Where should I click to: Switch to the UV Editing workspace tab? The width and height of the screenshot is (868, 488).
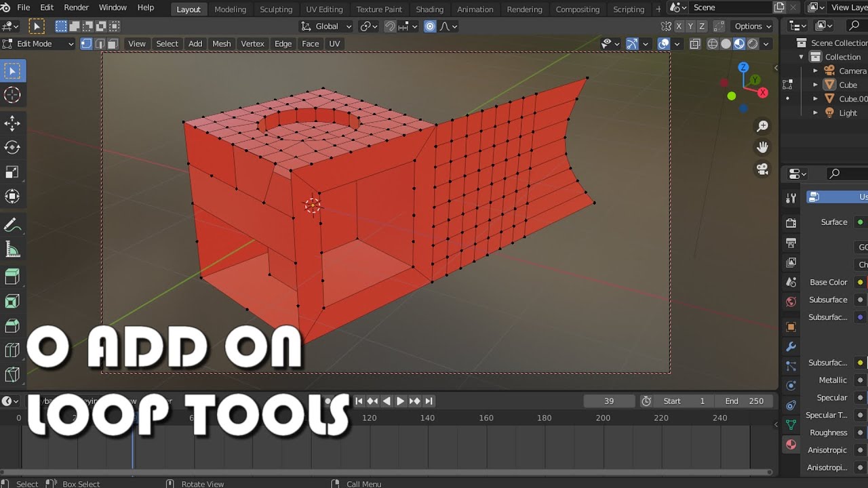324,9
